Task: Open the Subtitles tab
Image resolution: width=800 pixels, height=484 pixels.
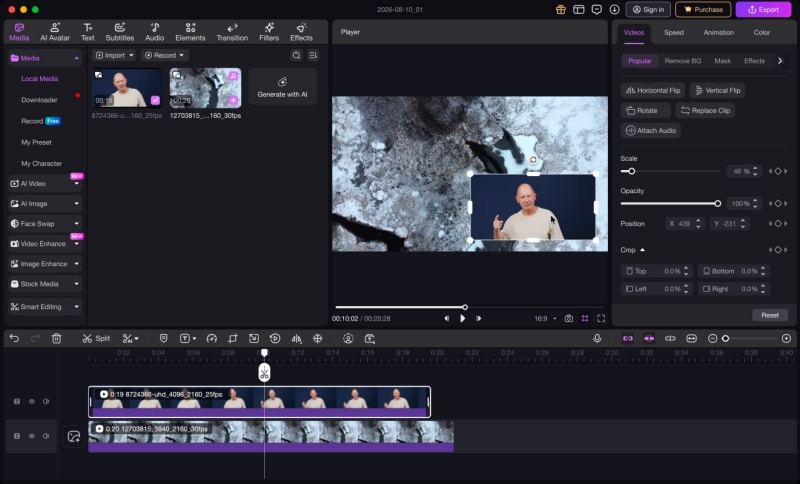Action: pyautogui.click(x=119, y=32)
